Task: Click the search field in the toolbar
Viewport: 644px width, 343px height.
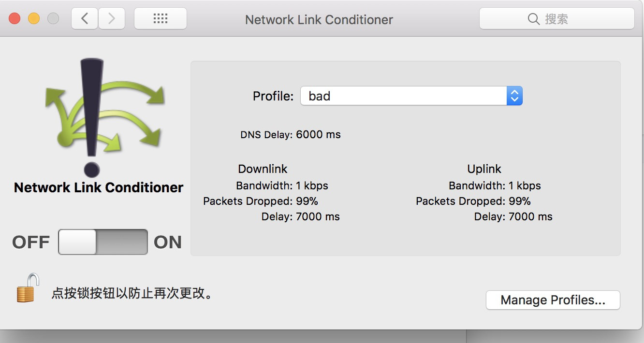Action: tap(556, 19)
